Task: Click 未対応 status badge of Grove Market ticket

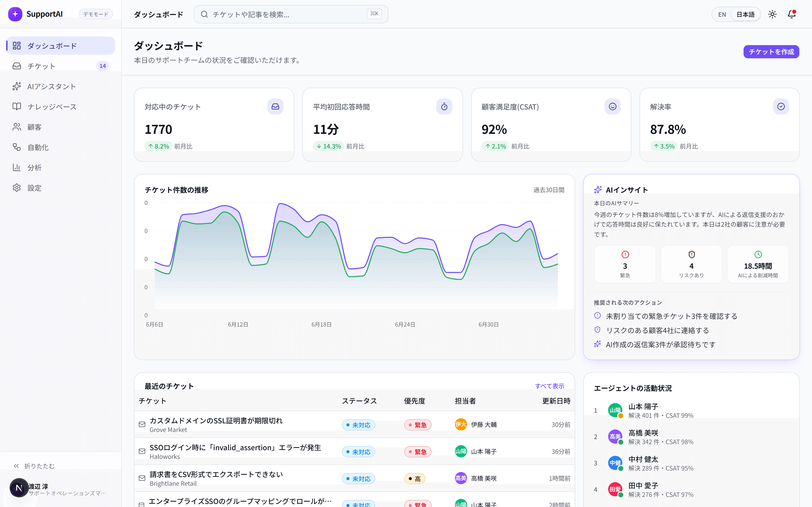Action: click(358, 425)
